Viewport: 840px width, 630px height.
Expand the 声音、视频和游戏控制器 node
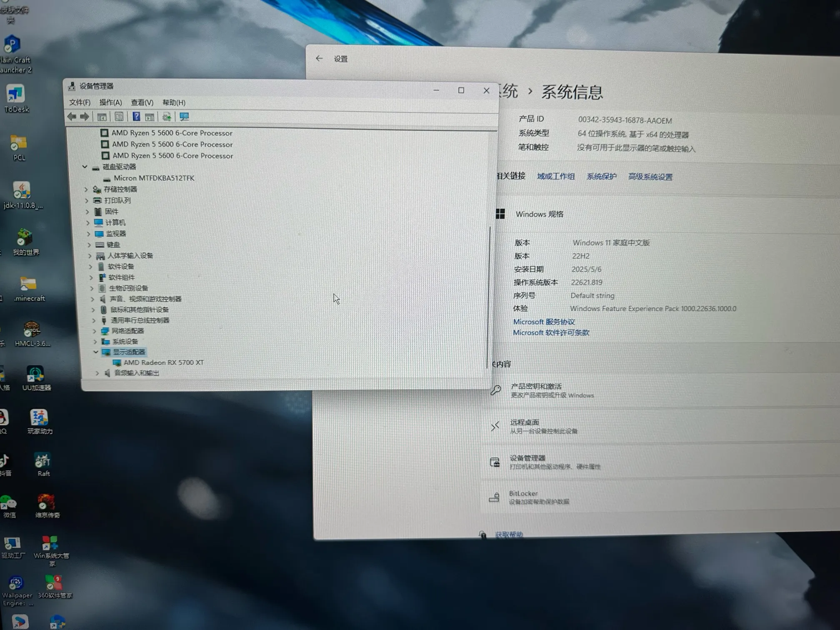click(x=92, y=299)
